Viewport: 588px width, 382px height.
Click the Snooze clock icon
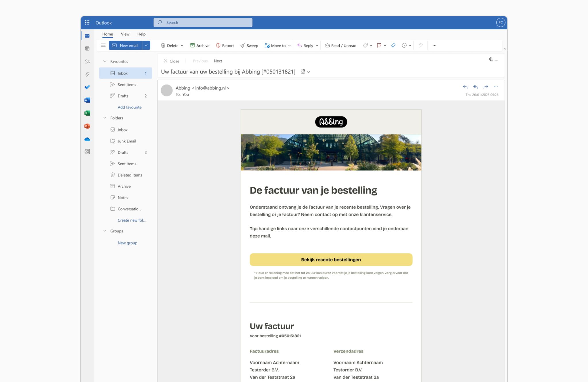(404, 45)
